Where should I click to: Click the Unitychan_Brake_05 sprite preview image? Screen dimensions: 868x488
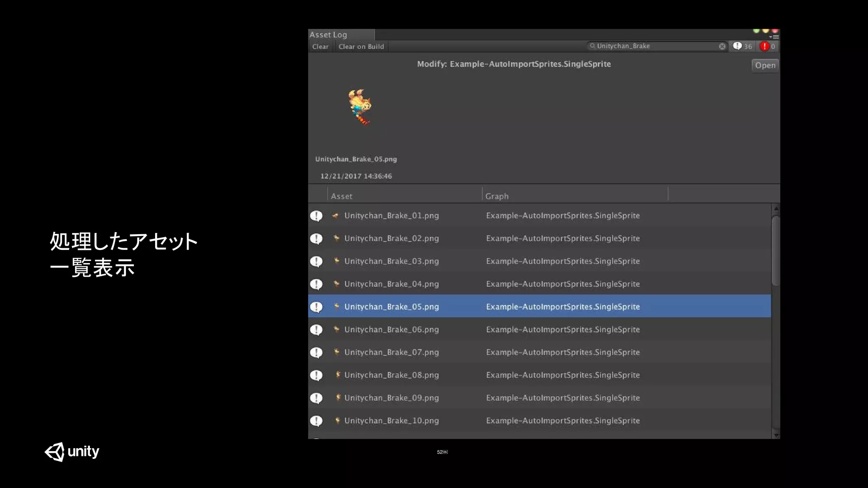pyautogui.click(x=360, y=107)
